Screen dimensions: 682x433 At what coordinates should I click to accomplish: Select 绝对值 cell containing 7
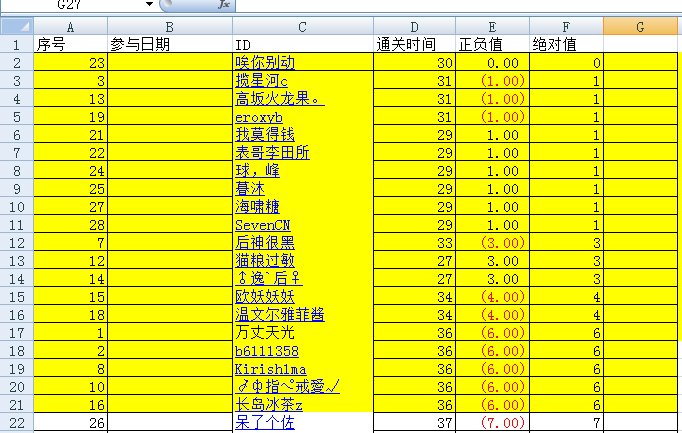[566, 423]
